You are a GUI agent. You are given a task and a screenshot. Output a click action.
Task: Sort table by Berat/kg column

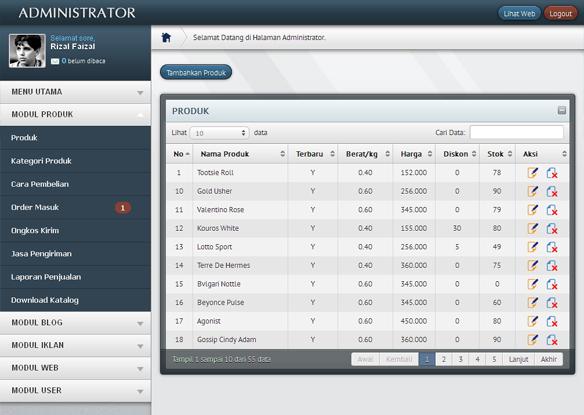click(x=365, y=154)
